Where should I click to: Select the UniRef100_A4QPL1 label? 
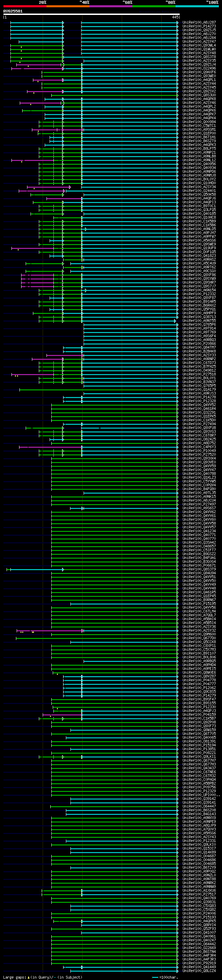(199, 80)
